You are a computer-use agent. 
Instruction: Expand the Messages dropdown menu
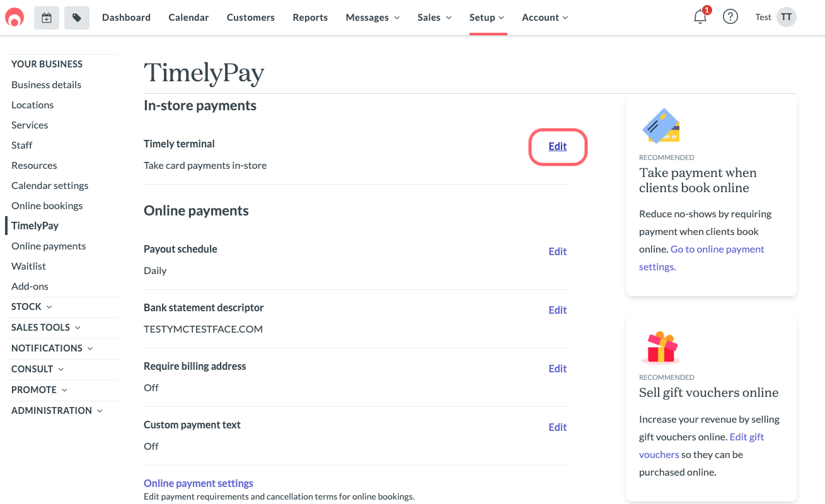pyautogui.click(x=372, y=18)
